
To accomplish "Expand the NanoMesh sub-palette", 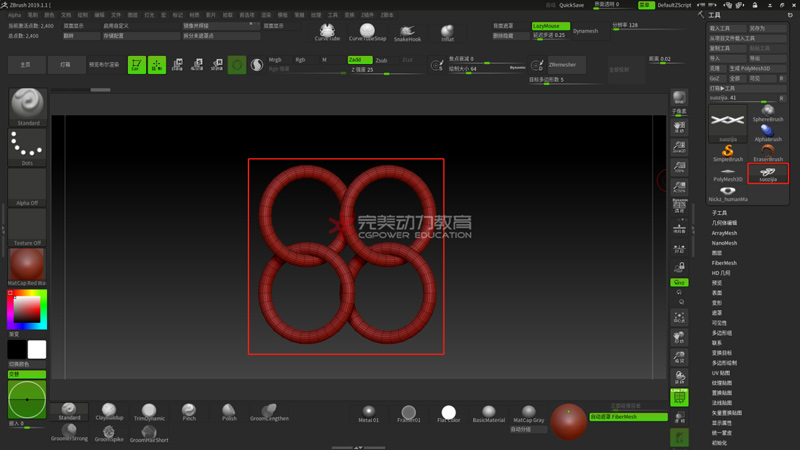I will pos(724,243).
